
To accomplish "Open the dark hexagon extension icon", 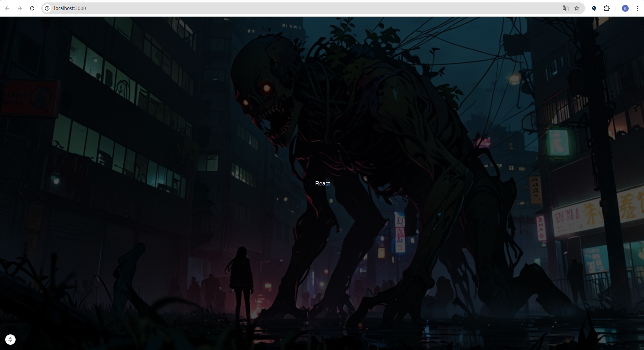I will [594, 8].
